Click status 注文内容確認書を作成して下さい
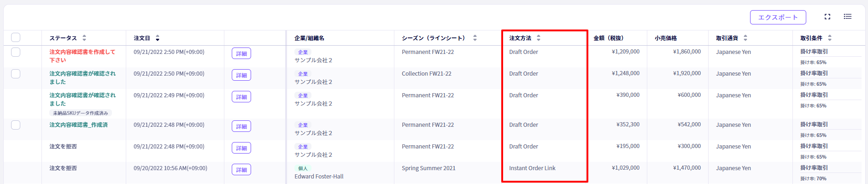This screenshot has width=868, height=184. 82,56
